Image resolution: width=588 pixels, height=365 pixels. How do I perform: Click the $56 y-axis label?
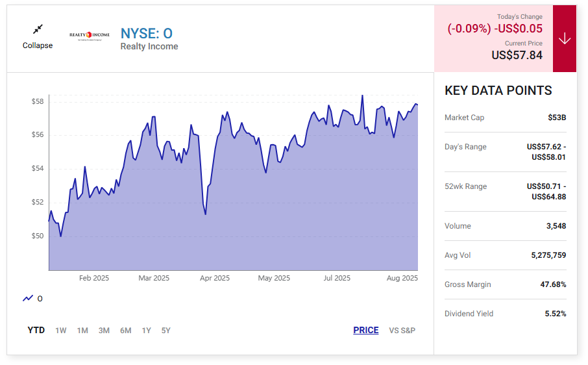38,134
